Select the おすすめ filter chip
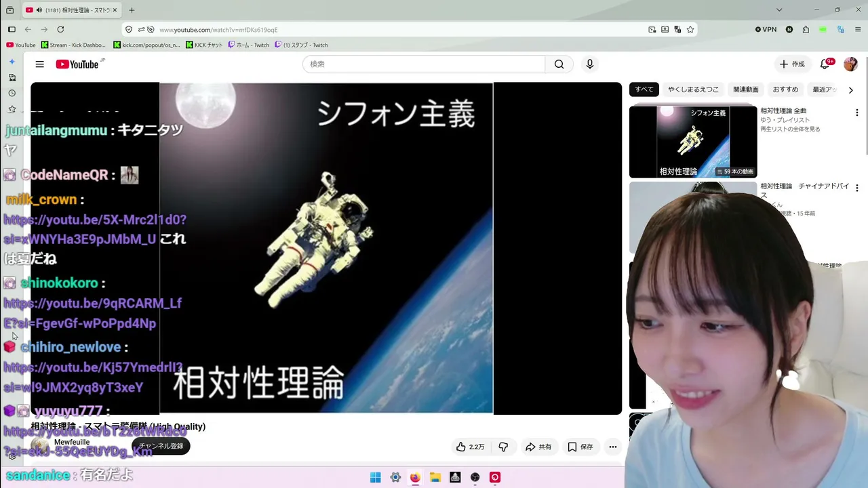Viewport: 868px width, 488px height. [785, 89]
